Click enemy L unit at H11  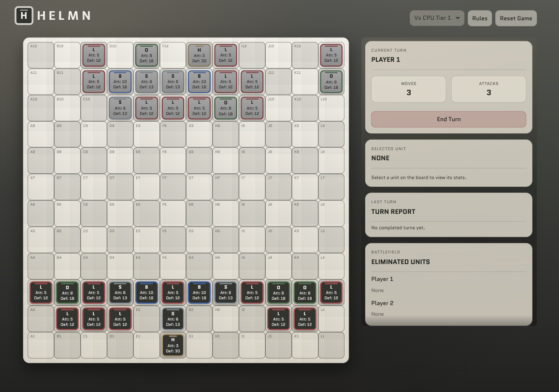[x=226, y=82]
